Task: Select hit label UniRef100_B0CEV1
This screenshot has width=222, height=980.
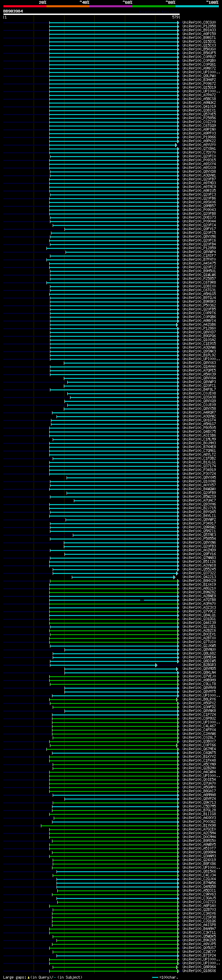Action: tap(199, 634)
